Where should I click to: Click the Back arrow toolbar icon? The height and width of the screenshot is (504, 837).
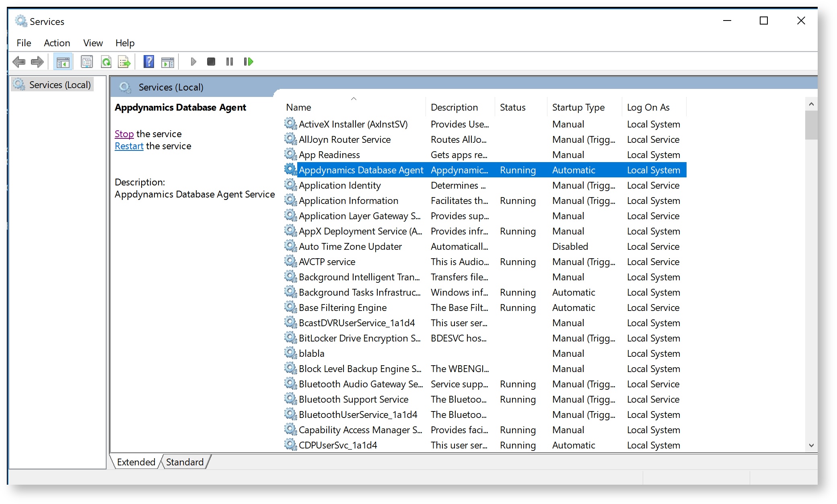(19, 62)
